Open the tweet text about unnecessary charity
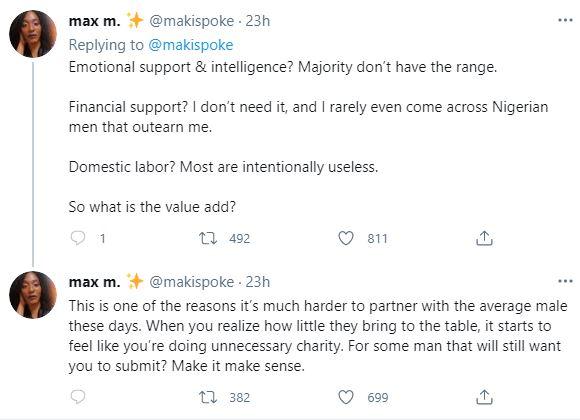Viewport: 580px width, 420px height. click(318, 336)
